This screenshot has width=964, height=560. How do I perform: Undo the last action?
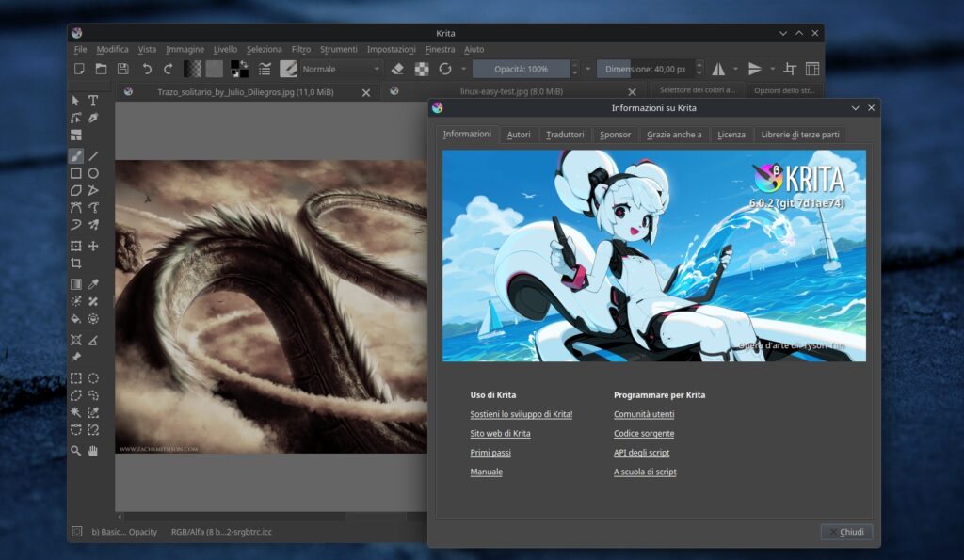click(146, 69)
